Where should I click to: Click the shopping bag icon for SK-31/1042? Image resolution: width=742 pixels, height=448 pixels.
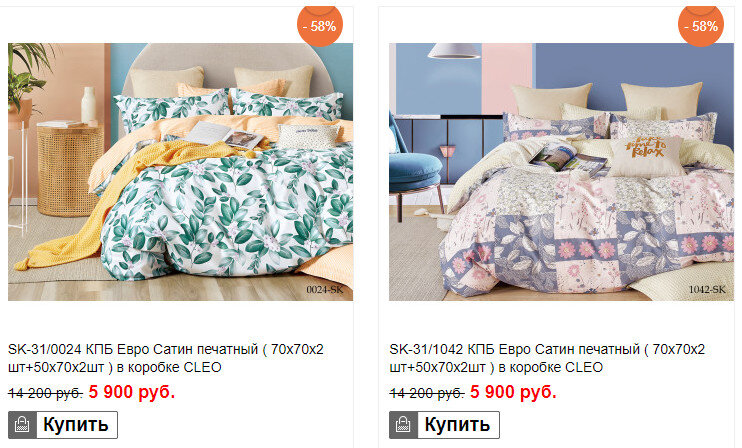coord(403,425)
